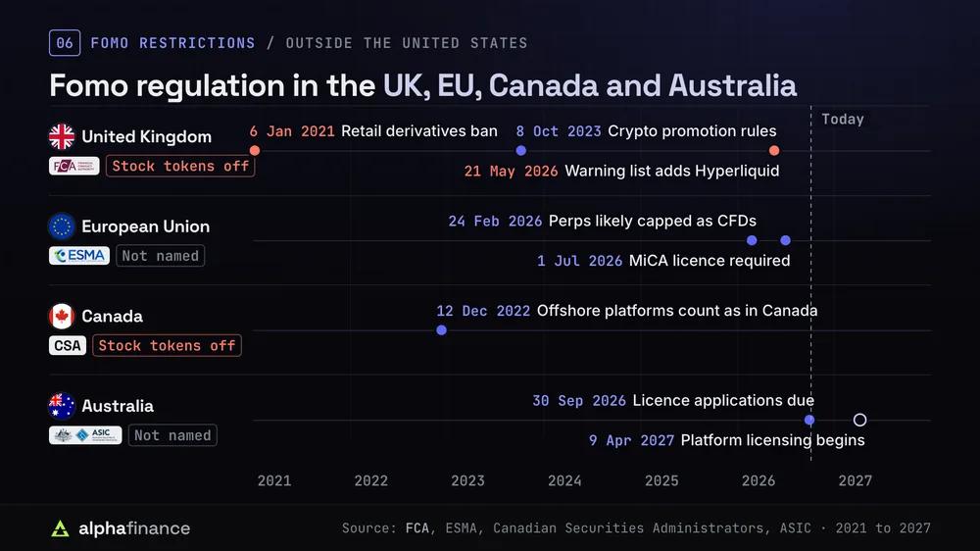
Task: Select the 8 Oct 2023 timeline dot
Action: tap(520, 151)
